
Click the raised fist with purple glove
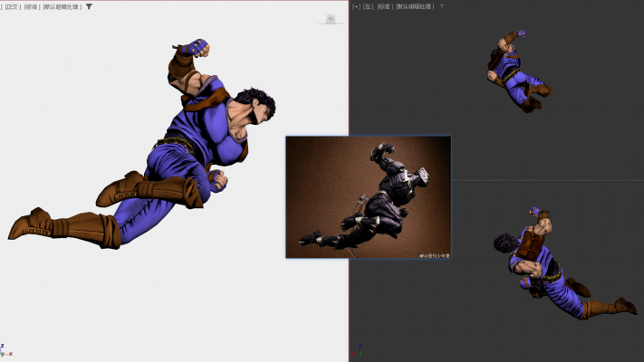pyautogui.click(x=193, y=47)
